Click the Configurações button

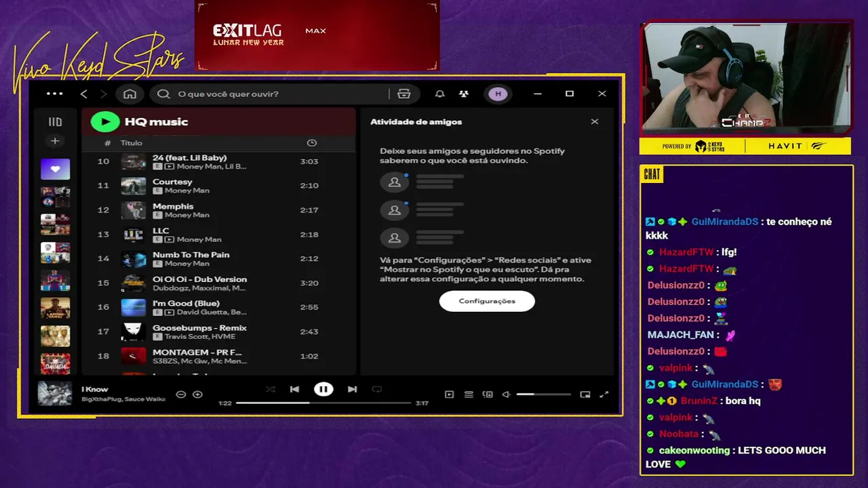[x=487, y=301]
